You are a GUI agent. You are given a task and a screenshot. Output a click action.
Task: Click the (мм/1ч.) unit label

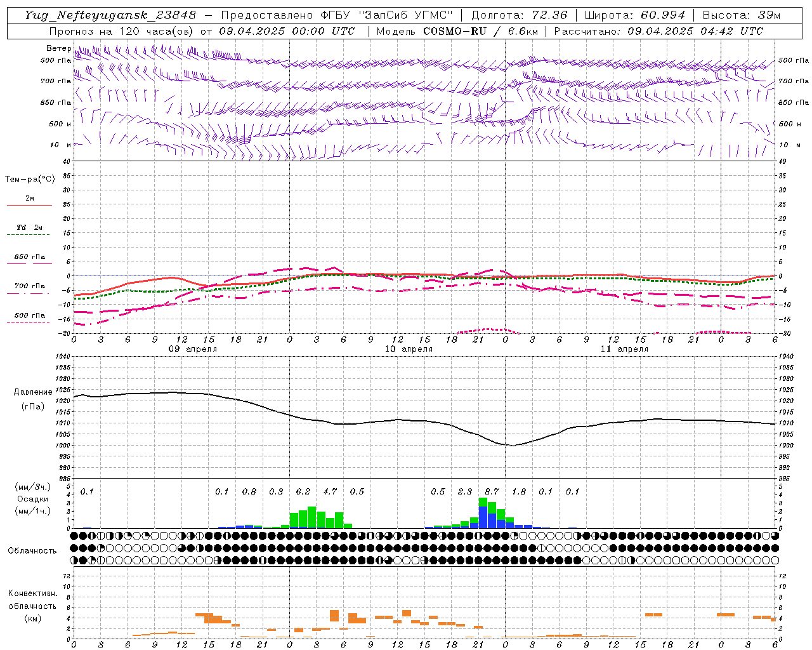[33, 511]
